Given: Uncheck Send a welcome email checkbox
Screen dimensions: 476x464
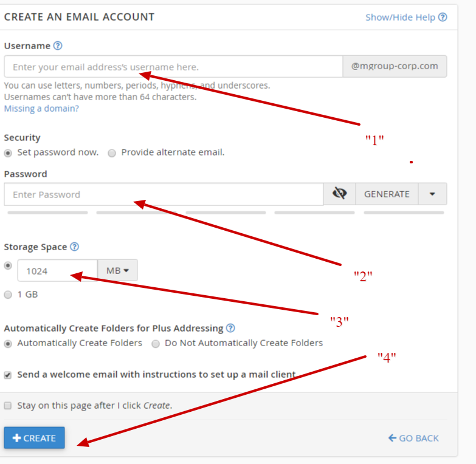Looking at the screenshot, I should pyautogui.click(x=8, y=375).
